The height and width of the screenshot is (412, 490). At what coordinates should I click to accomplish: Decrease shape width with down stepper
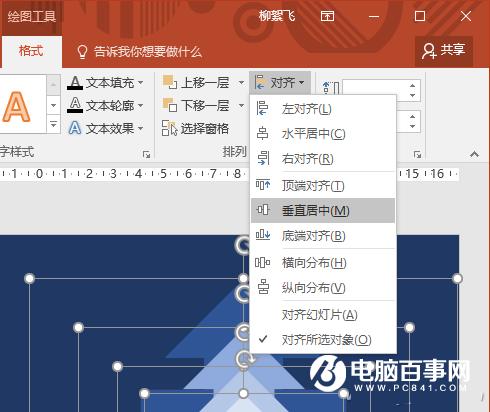pyautogui.click(x=413, y=126)
